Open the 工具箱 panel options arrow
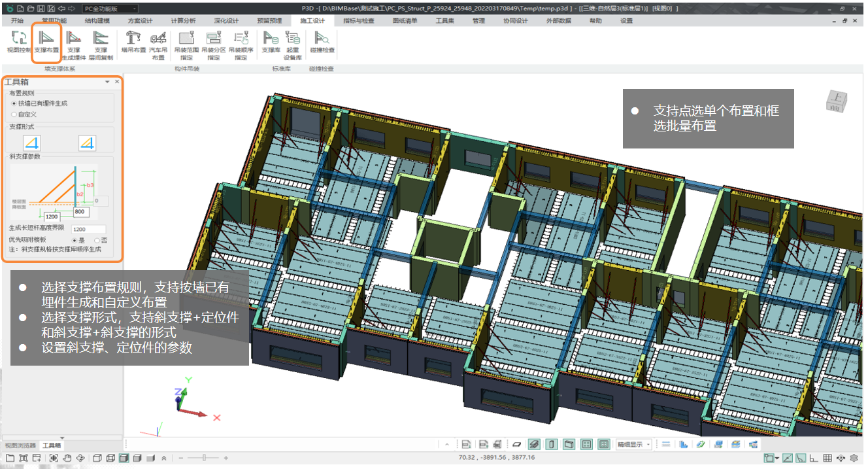The height and width of the screenshot is (469, 868). pos(107,82)
